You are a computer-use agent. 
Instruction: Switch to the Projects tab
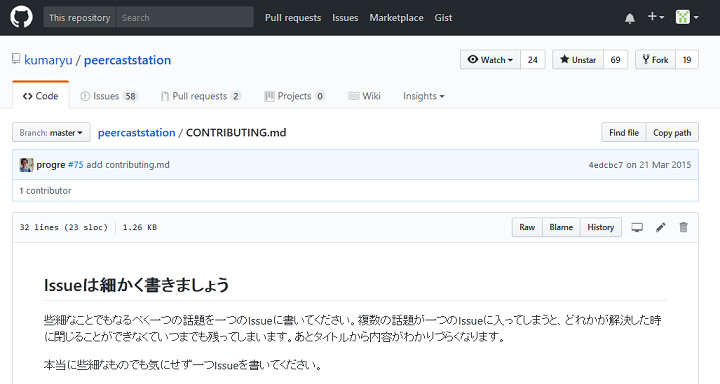pyautogui.click(x=294, y=96)
